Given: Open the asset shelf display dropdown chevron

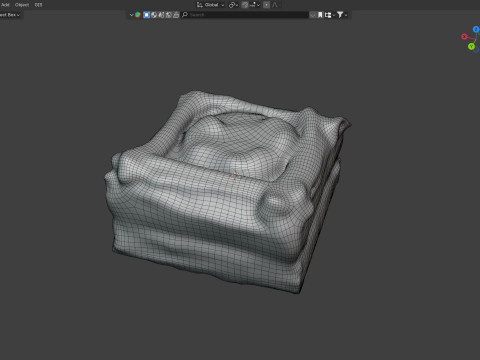Looking at the screenshot, I should click(x=131, y=15).
